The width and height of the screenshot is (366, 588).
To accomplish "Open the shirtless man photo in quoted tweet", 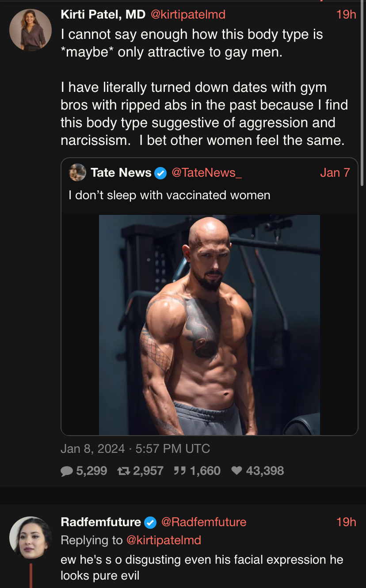I will click(209, 325).
